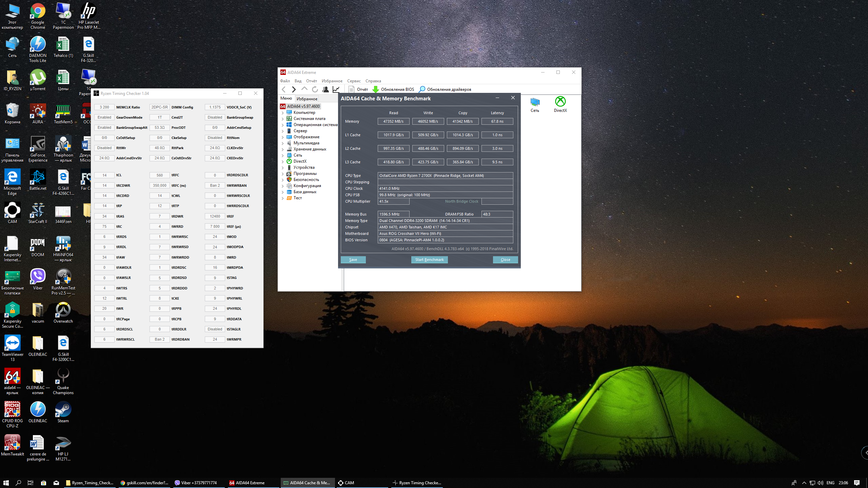Screen dimensions: 868x488
Task: Expand the Тест tree node
Action: 282,198
